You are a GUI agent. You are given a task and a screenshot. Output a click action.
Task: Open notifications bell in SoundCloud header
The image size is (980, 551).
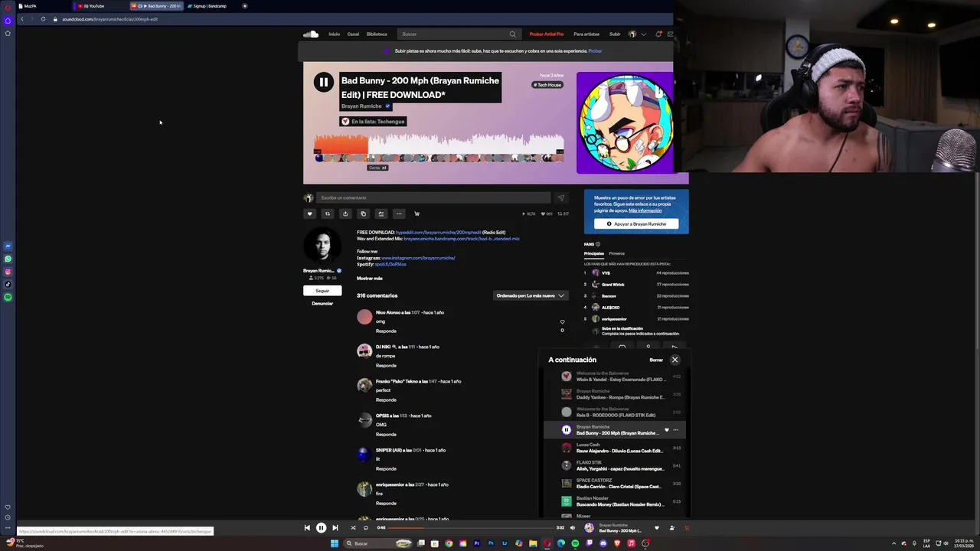(658, 34)
